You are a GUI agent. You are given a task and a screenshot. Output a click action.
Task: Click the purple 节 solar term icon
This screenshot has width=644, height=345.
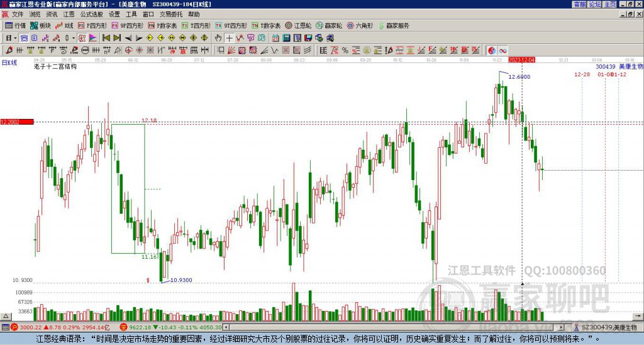(x=250, y=38)
